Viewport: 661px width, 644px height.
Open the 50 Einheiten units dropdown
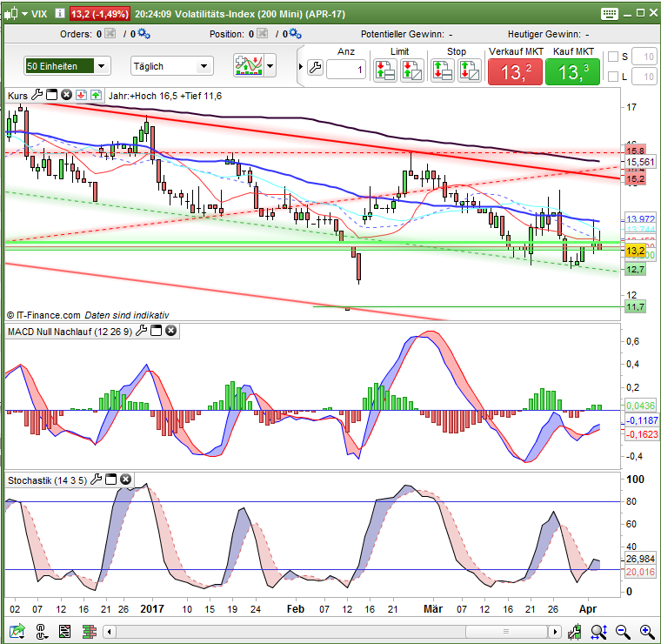point(68,66)
